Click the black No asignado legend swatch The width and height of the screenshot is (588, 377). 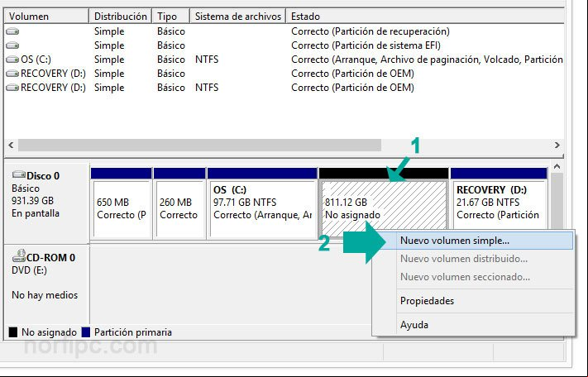[13, 332]
